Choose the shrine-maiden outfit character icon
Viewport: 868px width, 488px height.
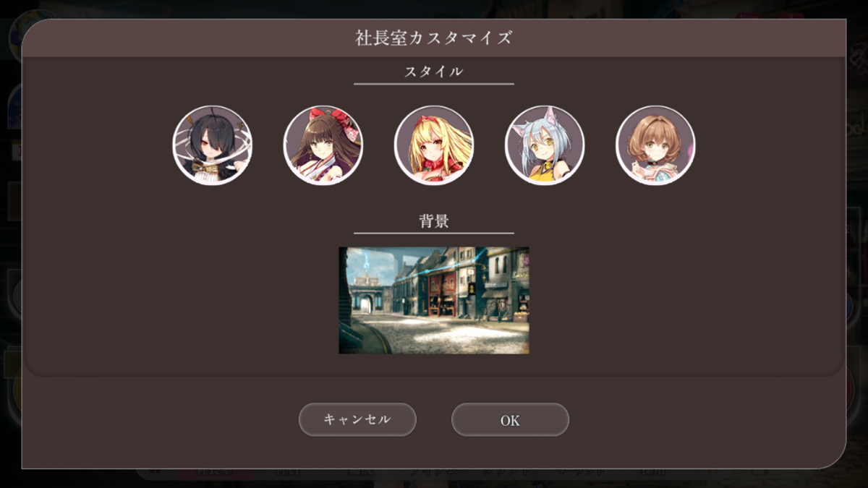click(x=323, y=145)
